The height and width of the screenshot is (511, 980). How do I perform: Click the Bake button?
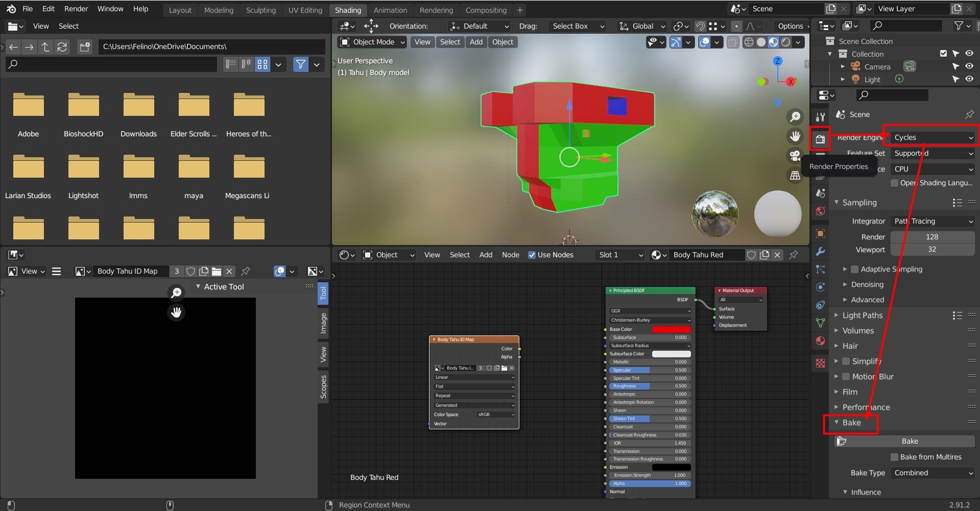(909, 441)
